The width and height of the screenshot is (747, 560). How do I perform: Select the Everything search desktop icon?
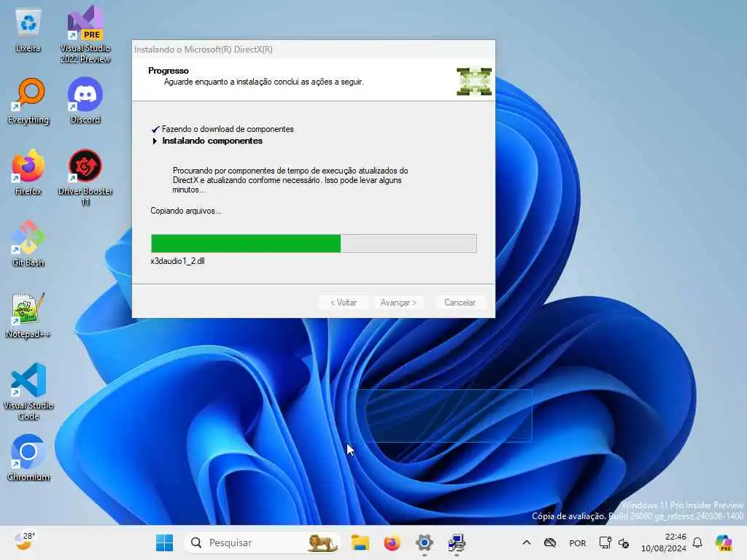28,101
